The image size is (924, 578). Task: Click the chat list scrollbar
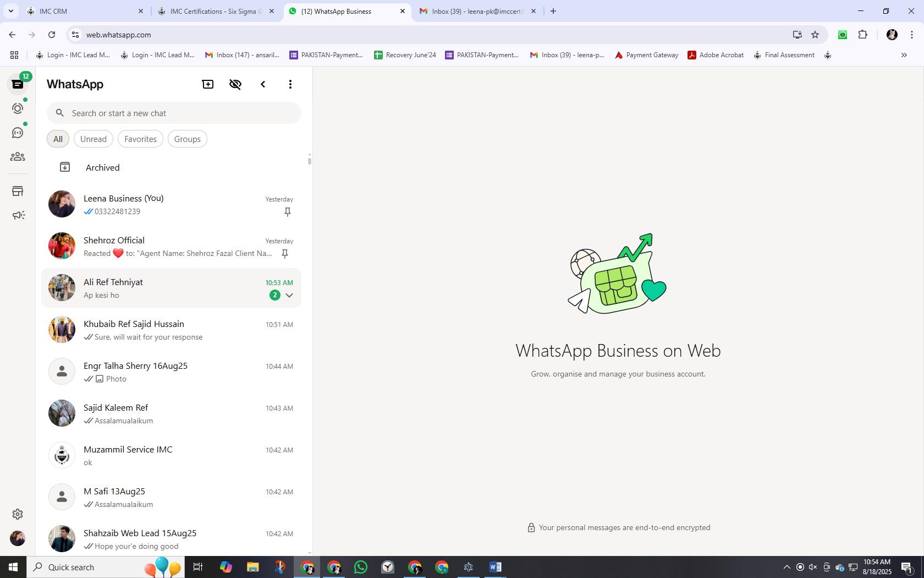pos(310,161)
